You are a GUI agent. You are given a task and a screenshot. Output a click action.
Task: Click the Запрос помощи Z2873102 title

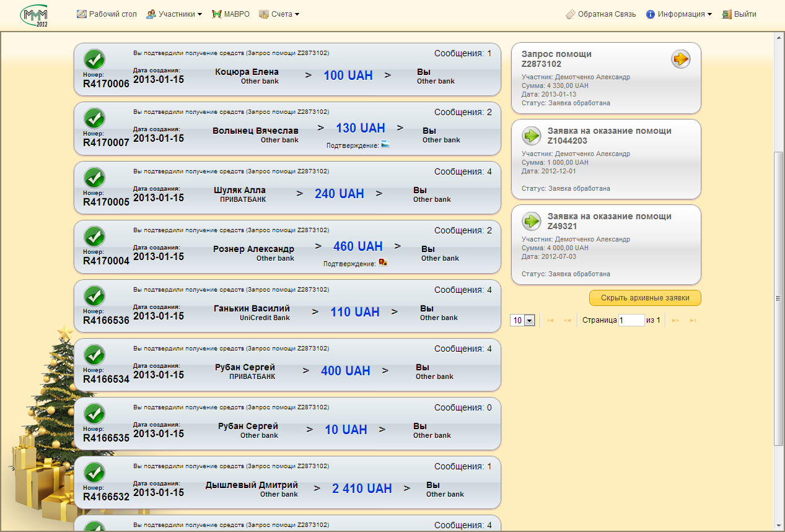tap(556, 59)
